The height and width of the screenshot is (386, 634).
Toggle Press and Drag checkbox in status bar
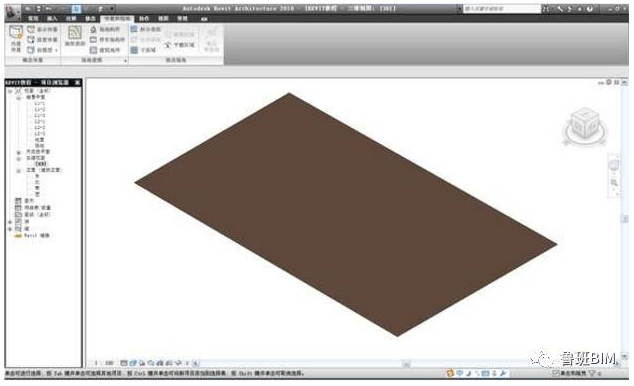[x=556, y=373]
